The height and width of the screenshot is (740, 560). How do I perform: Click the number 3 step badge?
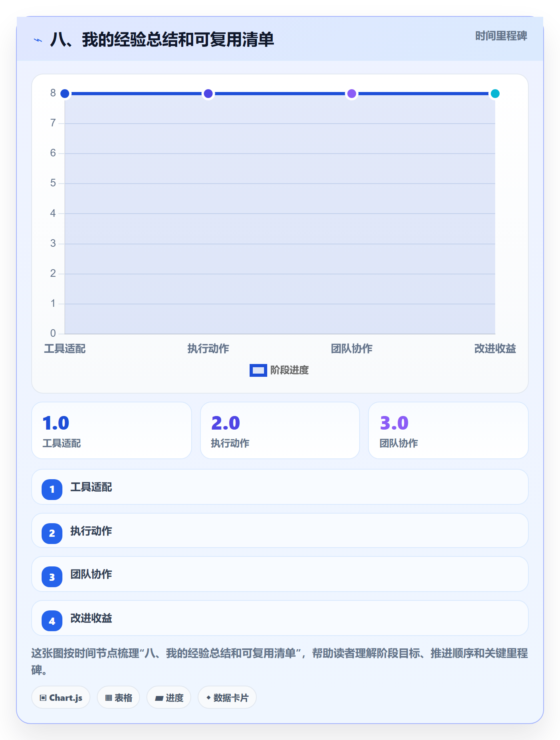(52, 577)
